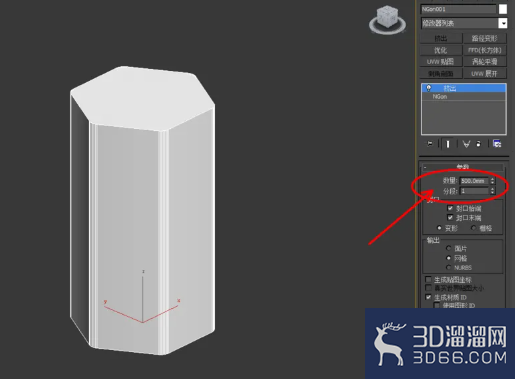The height and width of the screenshot is (379, 515).
Task: Select the 变形 radio button
Action: [439, 228]
